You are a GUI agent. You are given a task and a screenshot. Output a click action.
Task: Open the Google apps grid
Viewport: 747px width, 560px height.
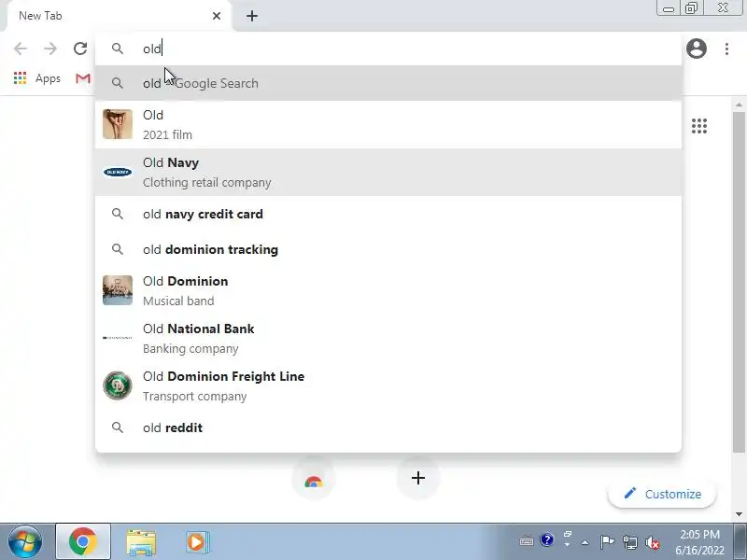coord(698,126)
